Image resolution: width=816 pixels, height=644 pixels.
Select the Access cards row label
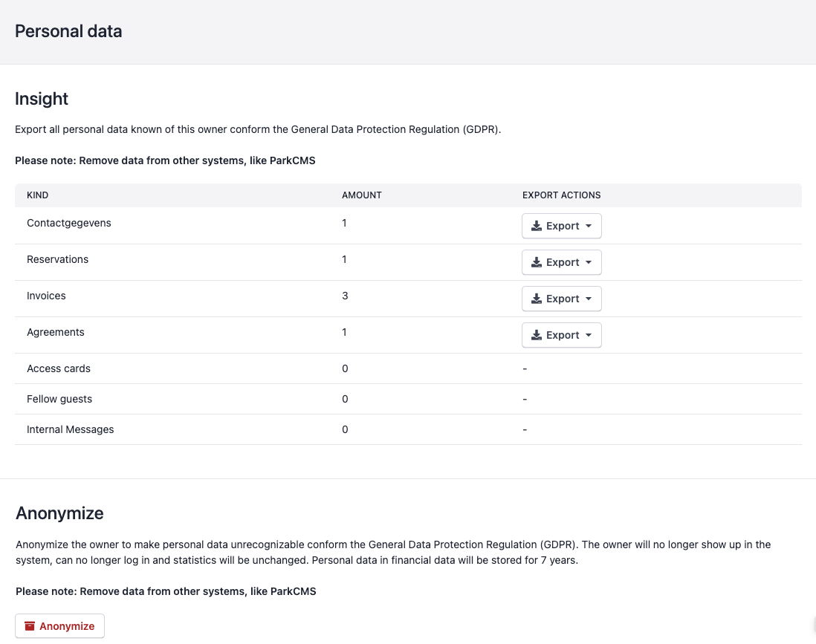pos(59,368)
